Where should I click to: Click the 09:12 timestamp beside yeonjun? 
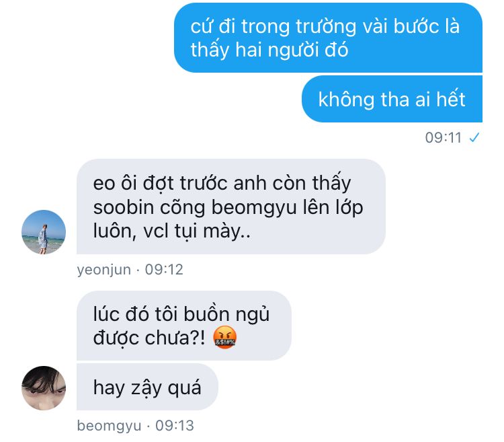(x=164, y=270)
